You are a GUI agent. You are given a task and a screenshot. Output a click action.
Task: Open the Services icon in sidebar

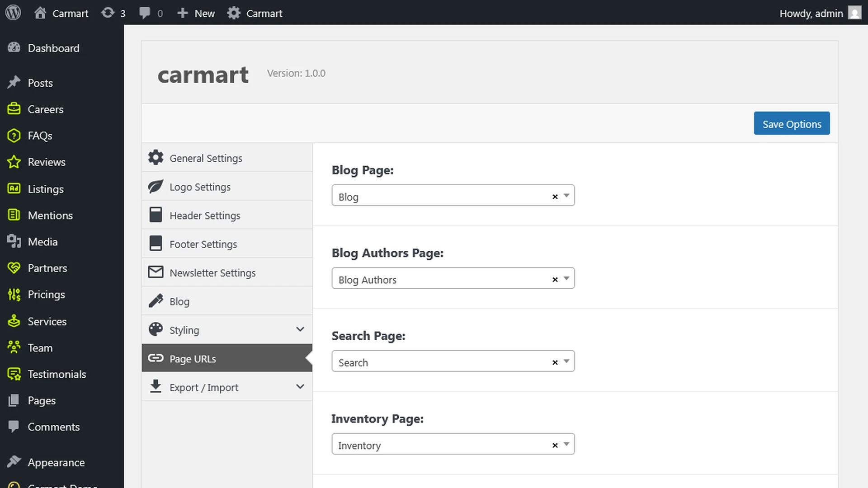(14, 321)
